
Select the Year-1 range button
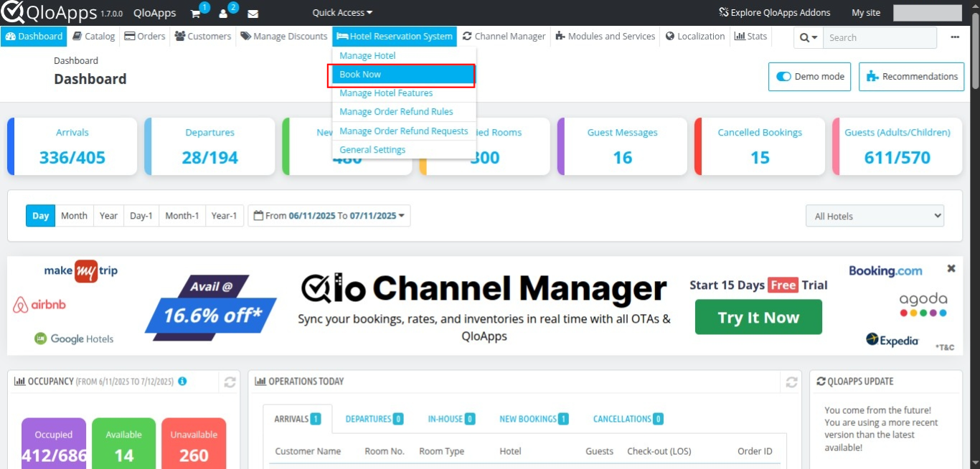pyautogui.click(x=224, y=216)
